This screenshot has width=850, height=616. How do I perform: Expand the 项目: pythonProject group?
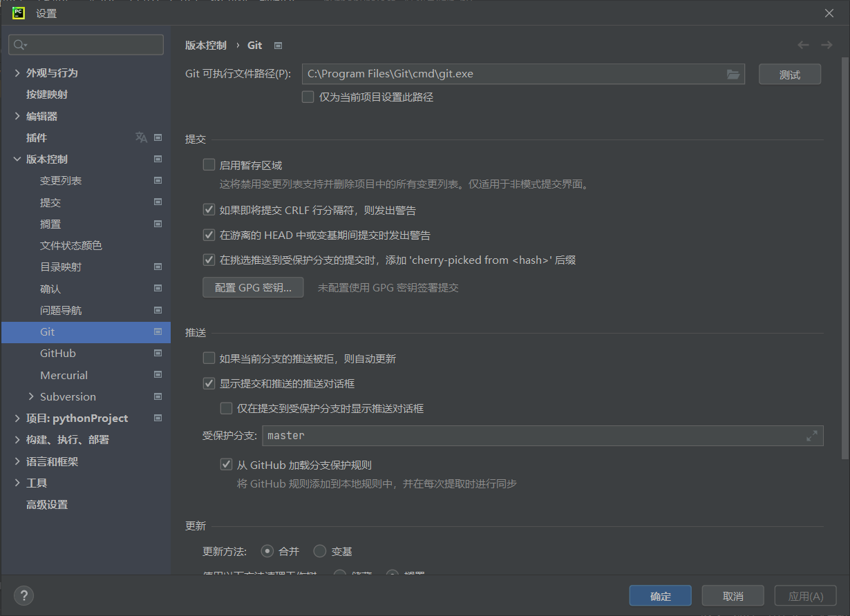17,418
